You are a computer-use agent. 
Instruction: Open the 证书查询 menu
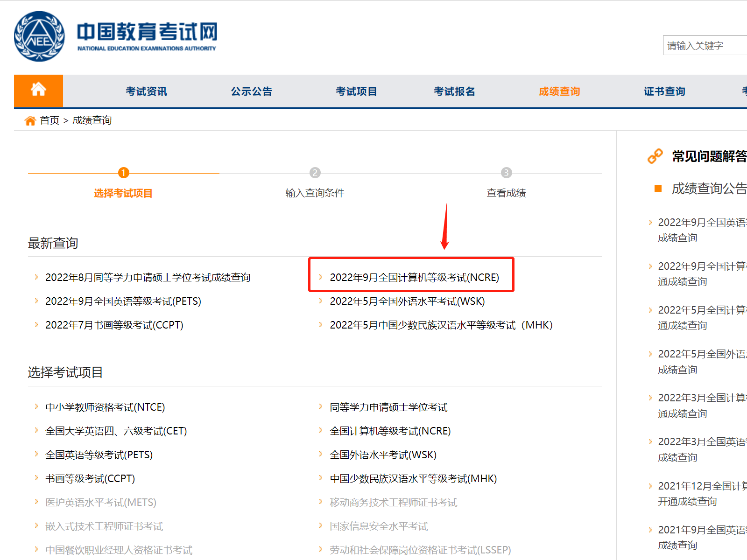point(665,91)
